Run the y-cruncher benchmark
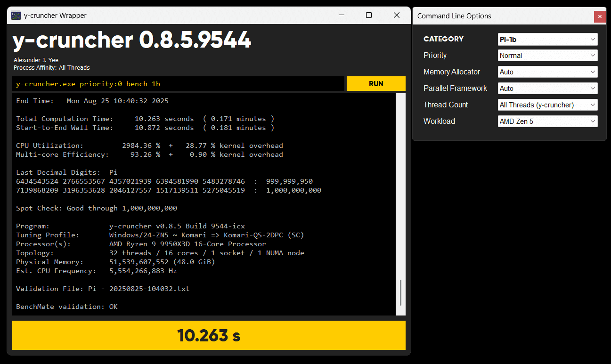Image resolution: width=611 pixels, height=364 pixels. (x=376, y=84)
